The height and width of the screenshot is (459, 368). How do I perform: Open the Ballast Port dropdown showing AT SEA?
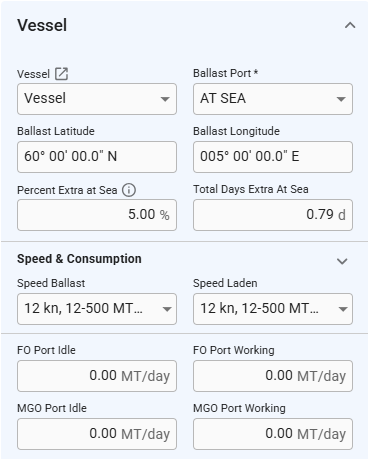(273, 99)
